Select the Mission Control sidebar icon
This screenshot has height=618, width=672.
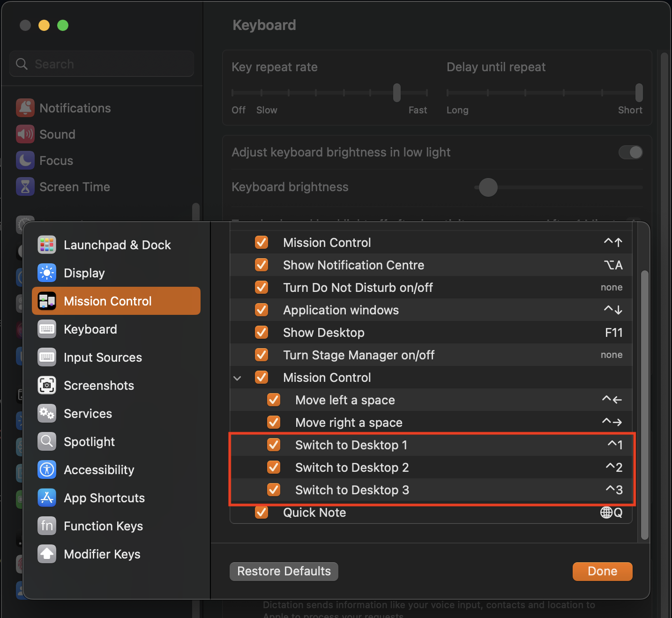[47, 301]
